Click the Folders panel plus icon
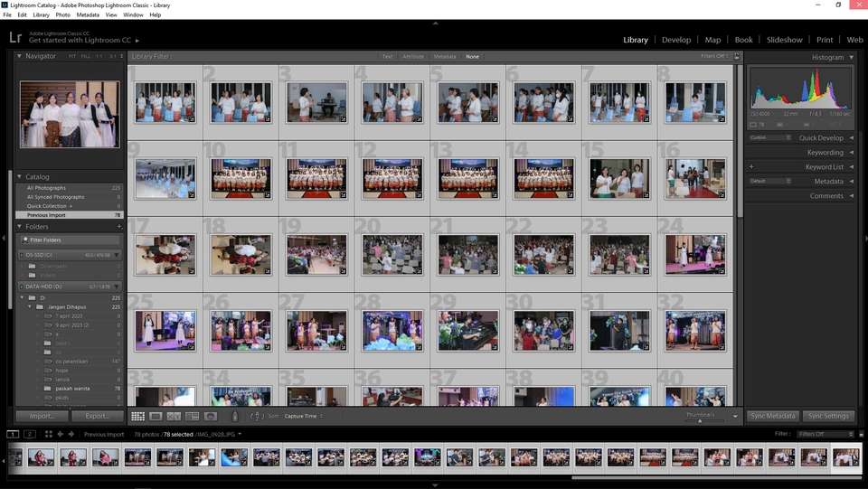Image resolution: width=868 pixels, height=489 pixels. pyautogui.click(x=119, y=227)
